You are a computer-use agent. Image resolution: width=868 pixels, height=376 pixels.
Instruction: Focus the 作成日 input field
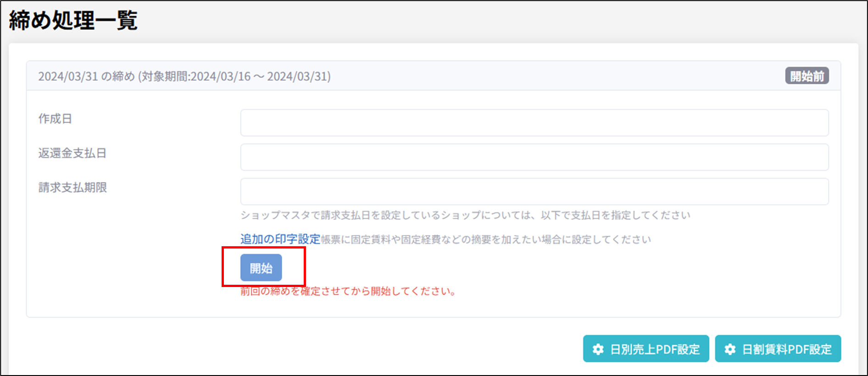534,123
